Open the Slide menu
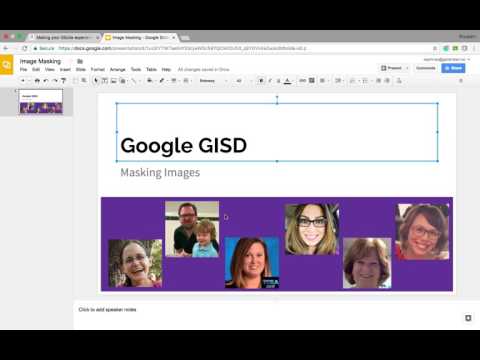480x360 pixels. [81, 69]
